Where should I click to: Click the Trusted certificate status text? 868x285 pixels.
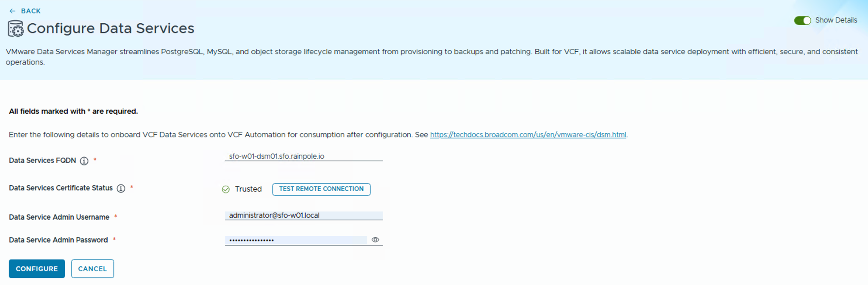248,189
